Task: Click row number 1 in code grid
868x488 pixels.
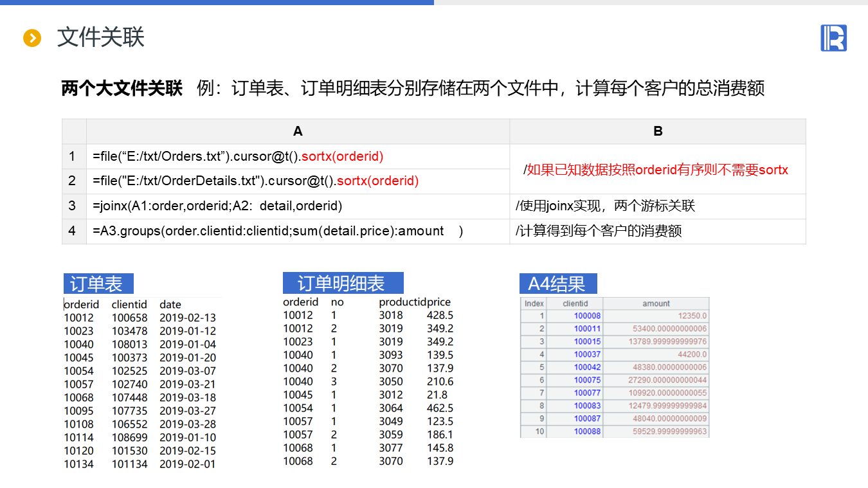Action: click(73, 156)
